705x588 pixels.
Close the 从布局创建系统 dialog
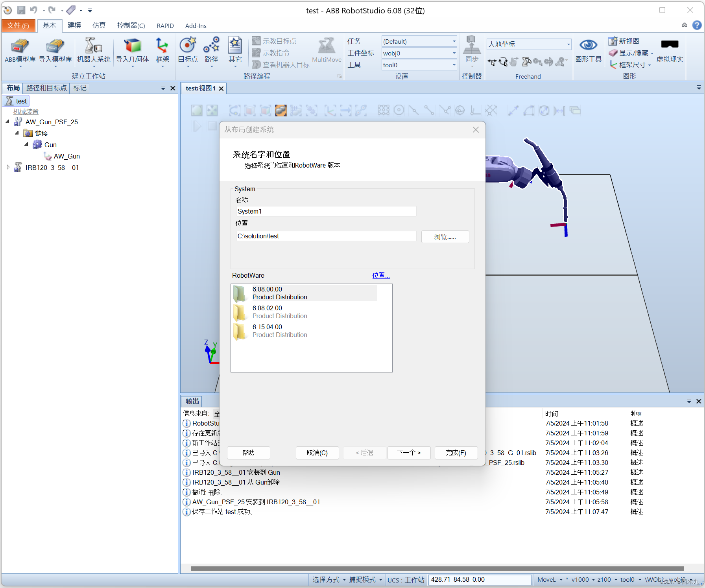pyautogui.click(x=476, y=129)
